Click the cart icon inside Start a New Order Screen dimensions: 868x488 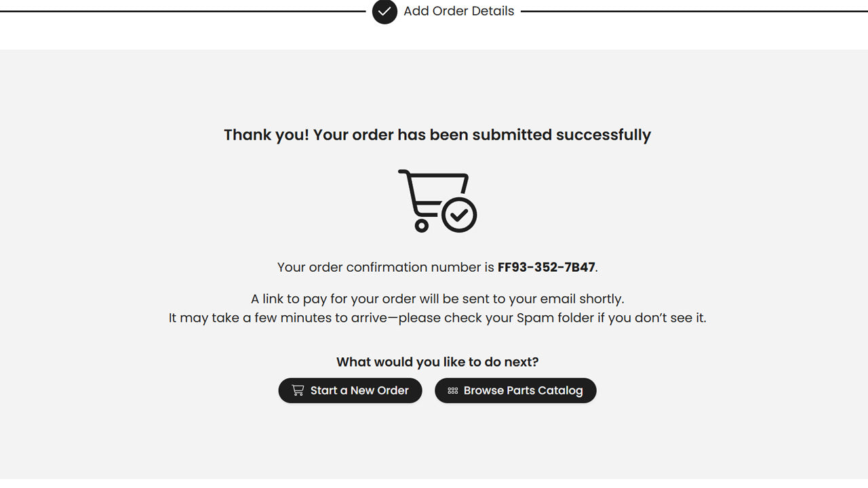coord(298,390)
